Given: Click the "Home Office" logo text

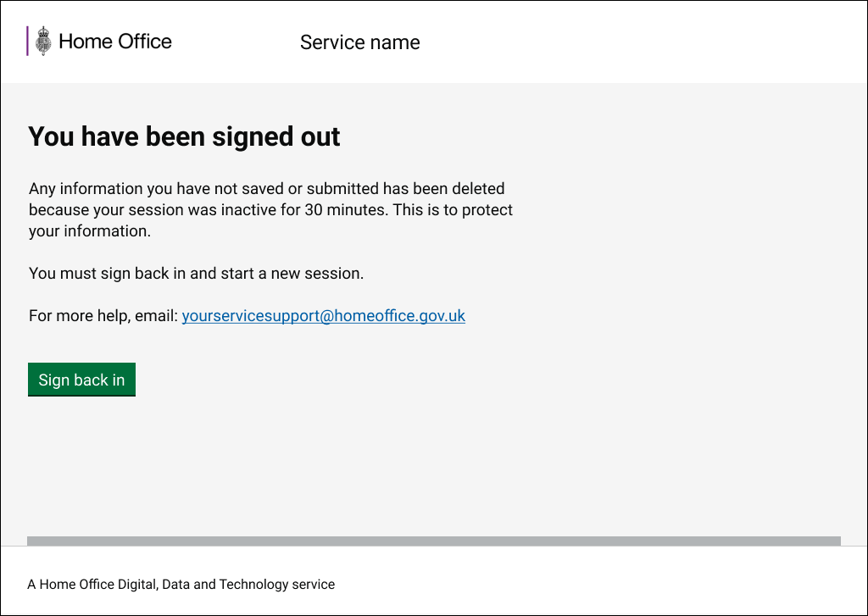Looking at the screenshot, I should 115,42.
